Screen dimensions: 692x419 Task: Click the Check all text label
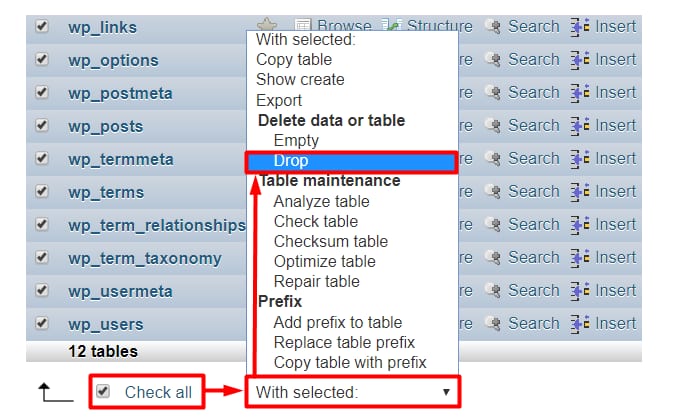(x=158, y=392)
